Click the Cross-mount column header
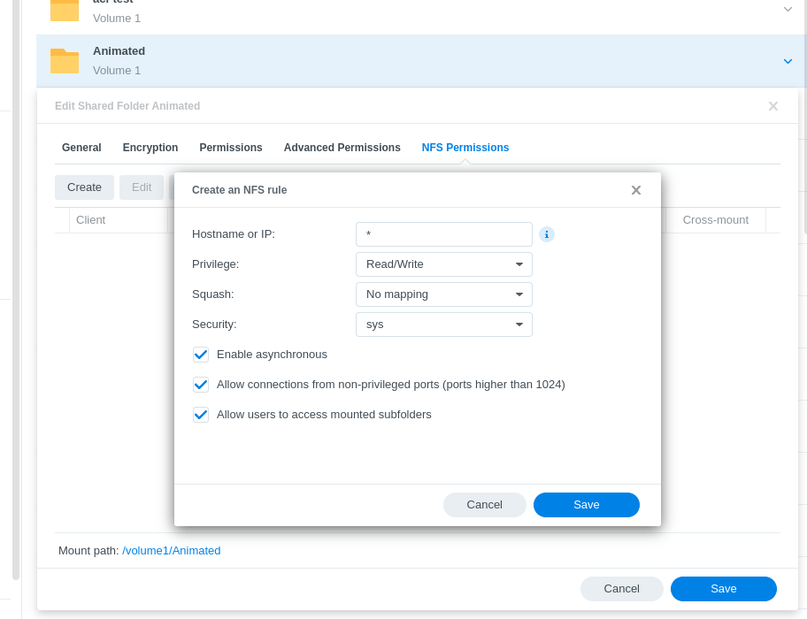Viewport: 807px width, 619px height. (715, 220)
